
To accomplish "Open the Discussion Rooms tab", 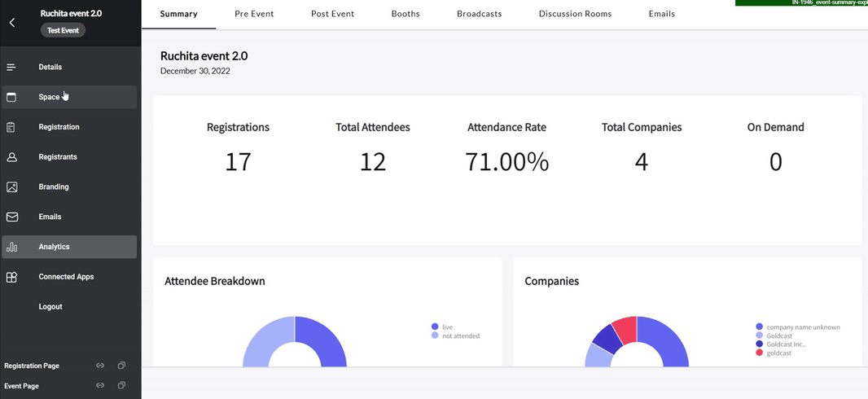I will tap(575, 14).
